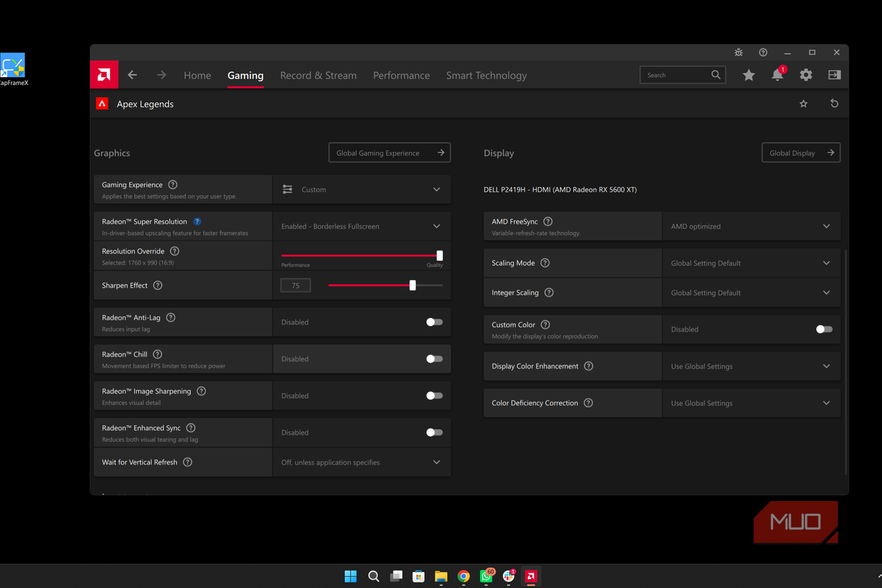Click the Resolution Override slider handle

[440, 256]
